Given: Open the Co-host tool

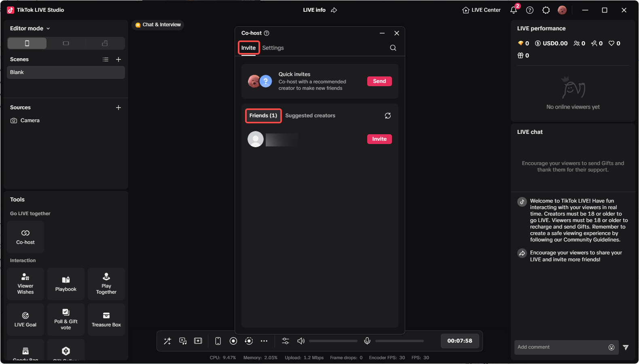Looking at the screenshot, I should tap(25, 237).
